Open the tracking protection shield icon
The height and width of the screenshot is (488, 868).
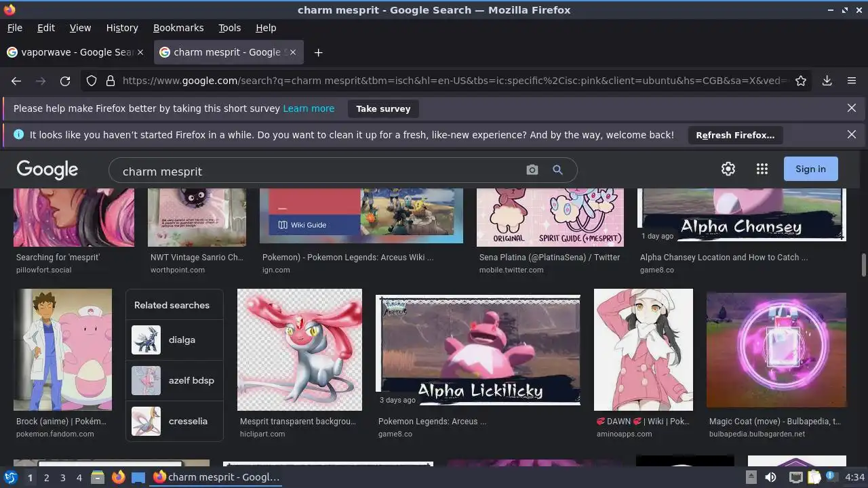[92, 81]
